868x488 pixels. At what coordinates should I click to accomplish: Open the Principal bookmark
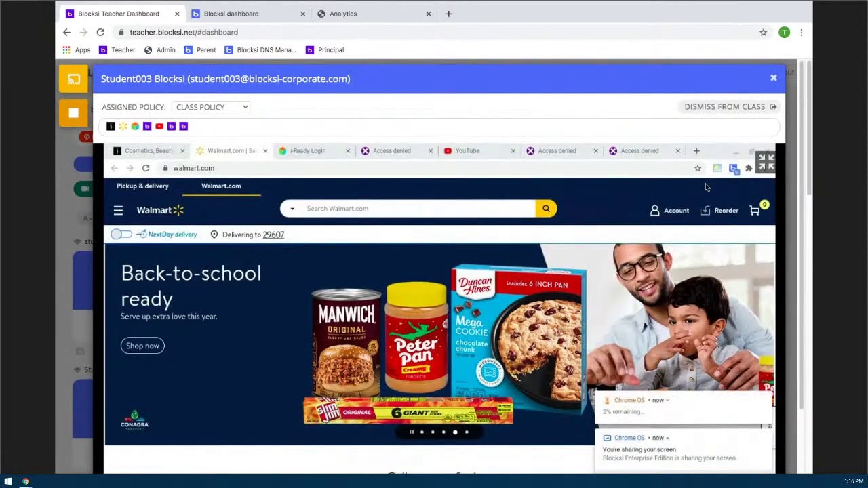[325, 50]
